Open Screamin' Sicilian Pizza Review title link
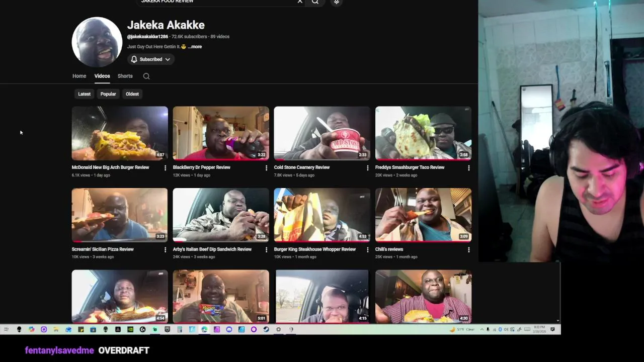The height and width of the screenshot is (362, 644). (x=103, y=249)
